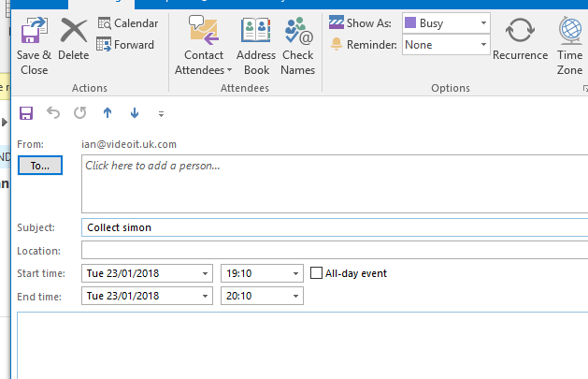Open the Reminder dropdown showing None
This screenshot has height=379, width=588.
coord(483,44)
